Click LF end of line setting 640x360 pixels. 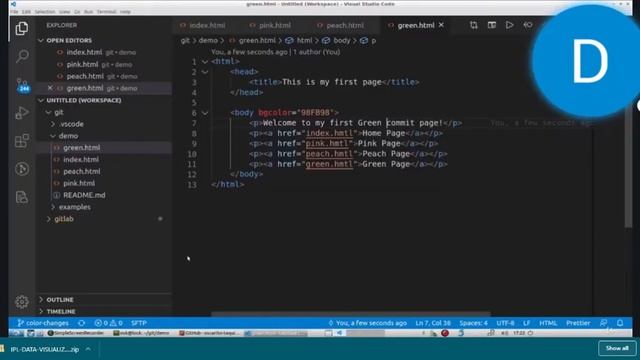click(x=527, y=323)
